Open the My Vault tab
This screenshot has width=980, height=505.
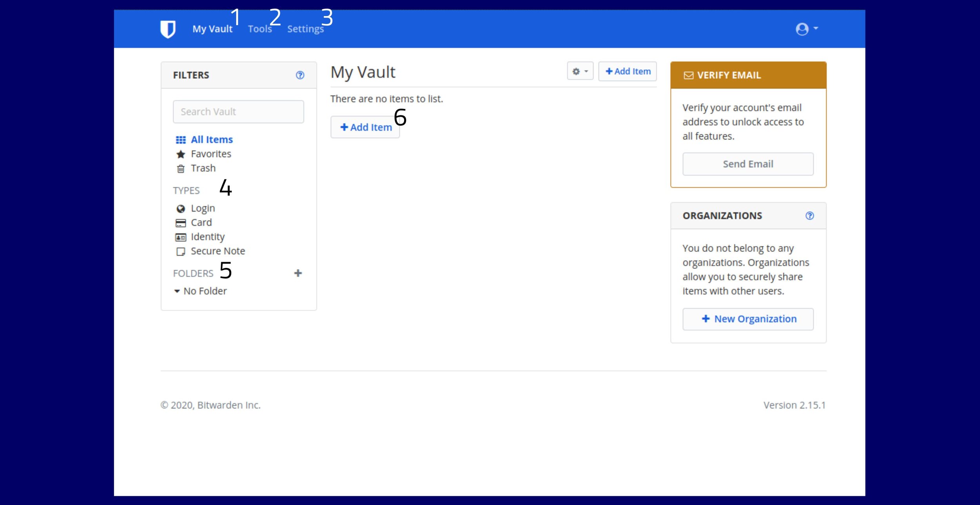213,28
